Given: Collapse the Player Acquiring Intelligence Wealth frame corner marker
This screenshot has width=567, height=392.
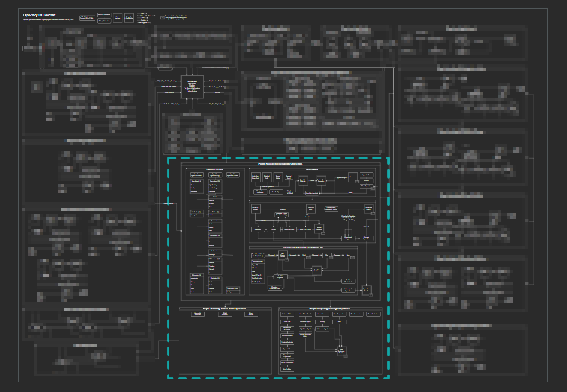Looking at the screenshot, I should [x=279, y=308].
